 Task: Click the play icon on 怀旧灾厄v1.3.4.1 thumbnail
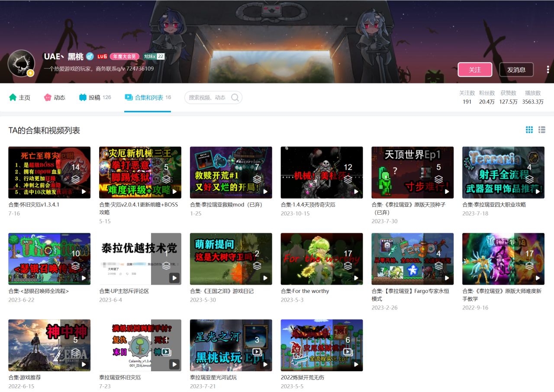click(84, 191)
